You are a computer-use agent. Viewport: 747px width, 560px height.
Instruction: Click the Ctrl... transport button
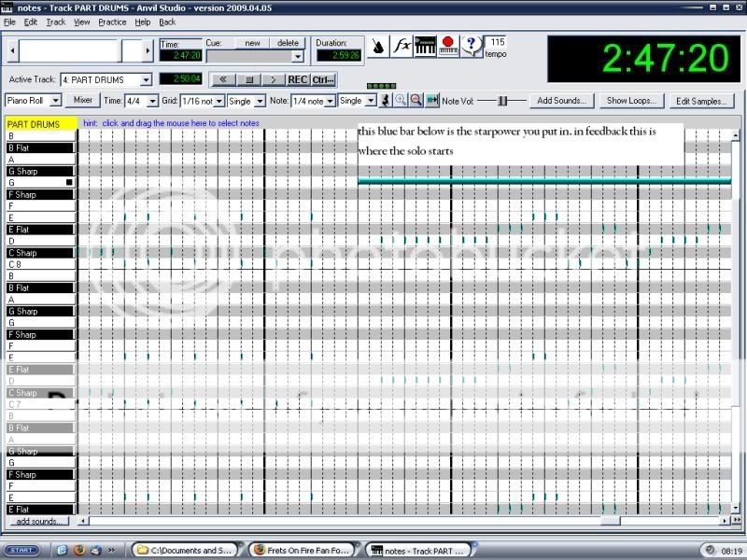pyautogui.click(x=323, y=79)
